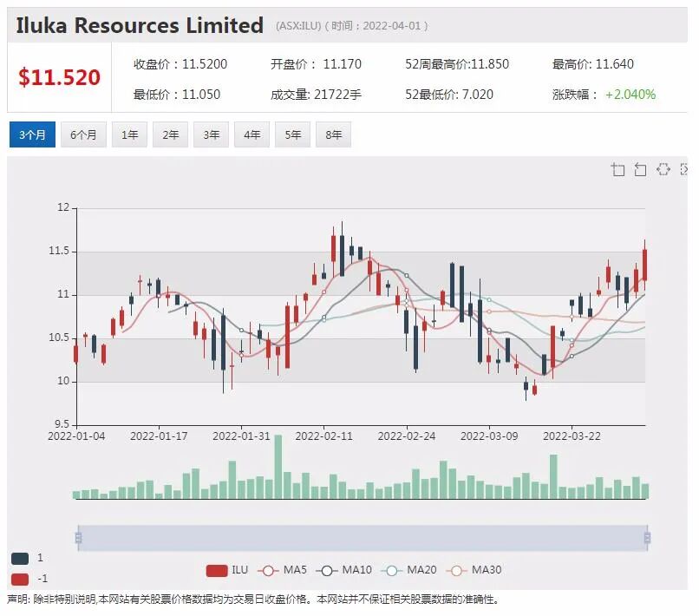
Task: Show the 8年 range chart
Action: pyautogui.click(x=333, y=134)
